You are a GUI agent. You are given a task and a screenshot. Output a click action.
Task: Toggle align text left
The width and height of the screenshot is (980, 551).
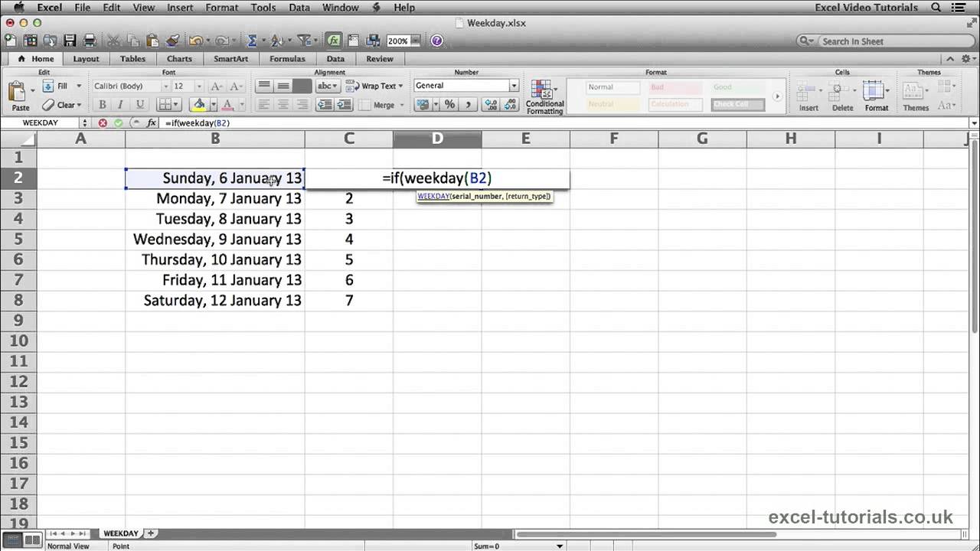pos(264,105)
